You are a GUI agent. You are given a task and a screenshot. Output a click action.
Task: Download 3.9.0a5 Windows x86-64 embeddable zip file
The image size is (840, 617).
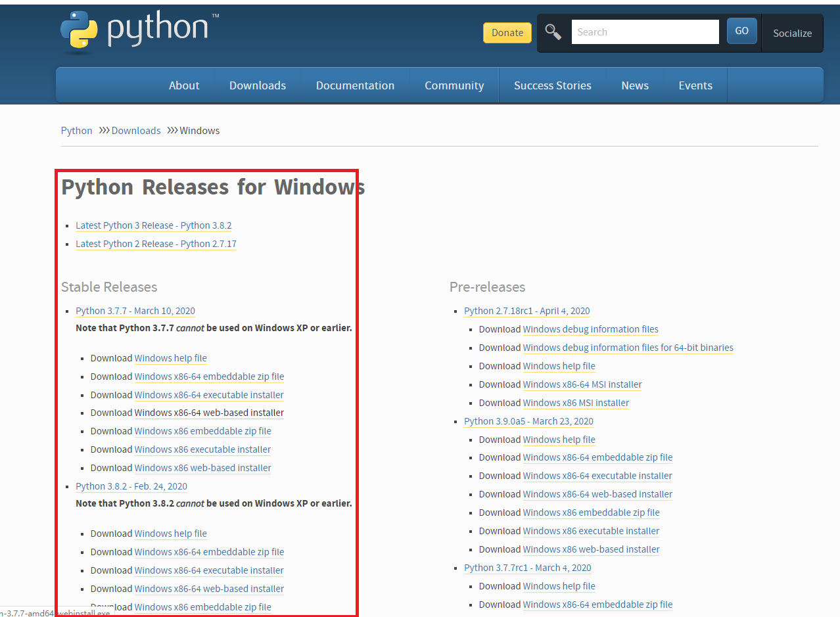coord(597,457)
